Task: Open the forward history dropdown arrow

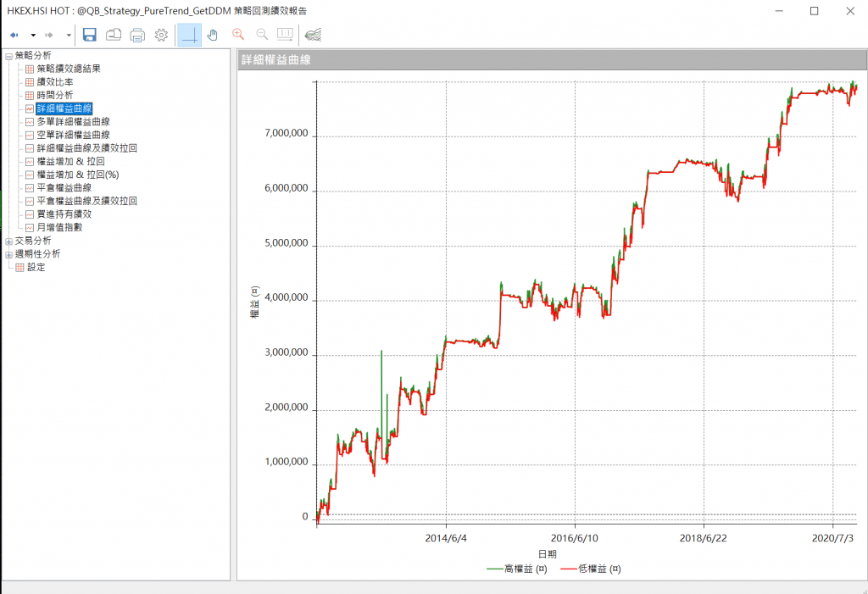Action: click(x=69, y=36)
